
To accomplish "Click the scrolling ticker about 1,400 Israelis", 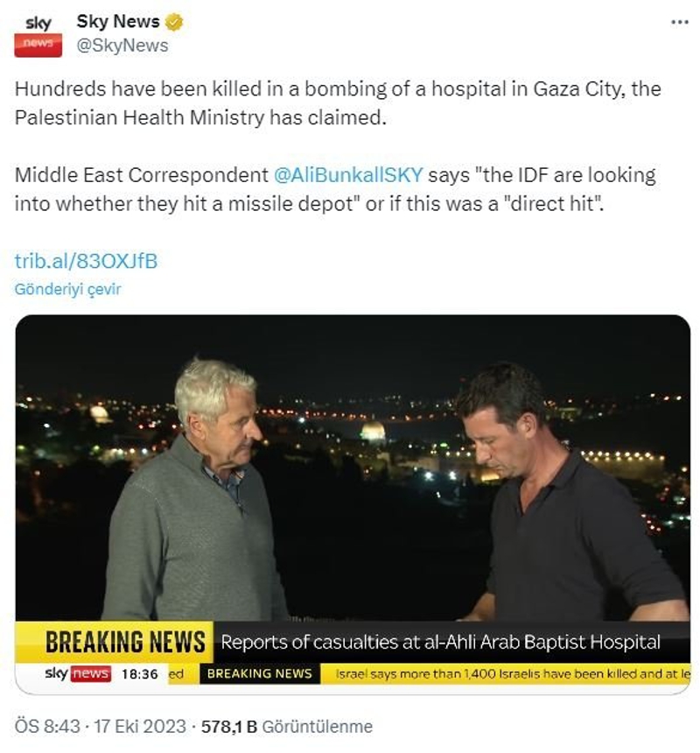I will coord(513,674).
